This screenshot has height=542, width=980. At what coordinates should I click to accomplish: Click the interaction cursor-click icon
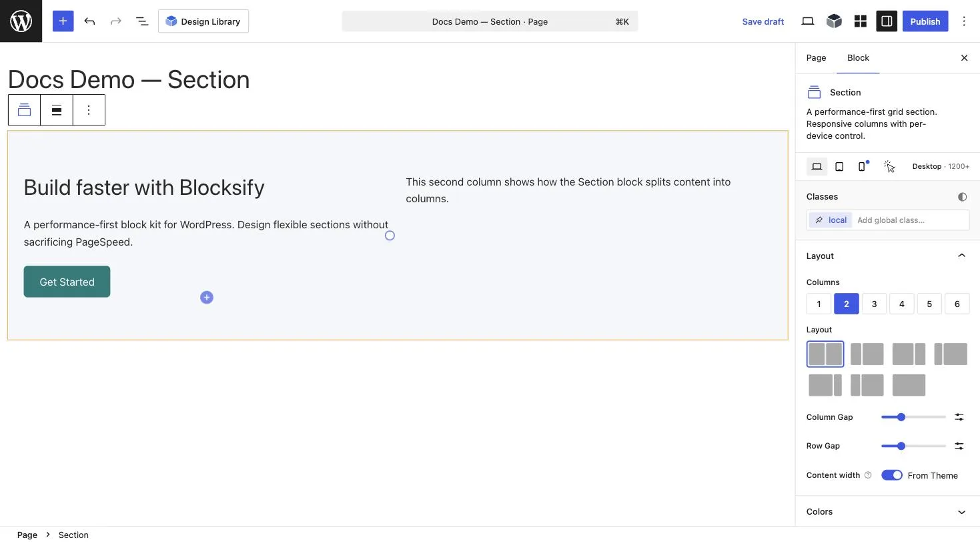[x=889, y=166]
